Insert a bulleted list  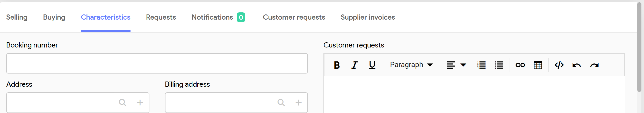pyautogui.click(x=499, y=65)
